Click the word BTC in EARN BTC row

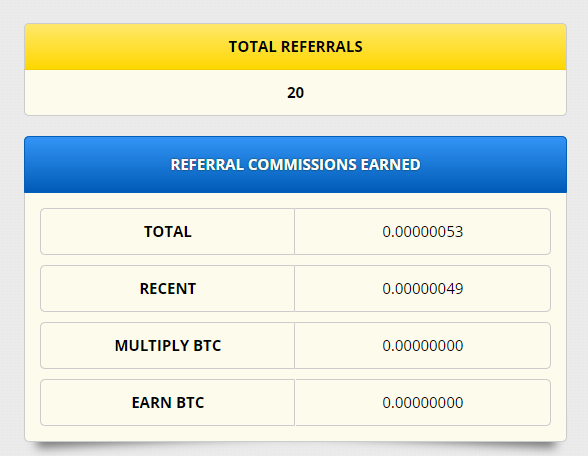tap(190, 403)
